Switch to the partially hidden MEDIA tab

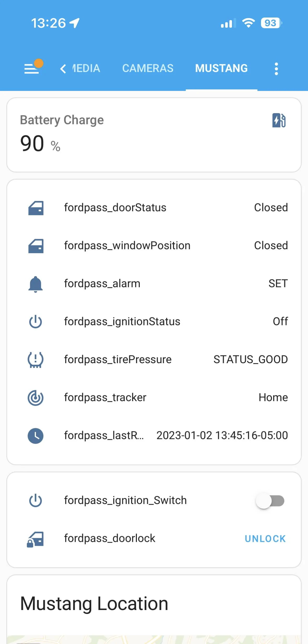click(86, 68)
